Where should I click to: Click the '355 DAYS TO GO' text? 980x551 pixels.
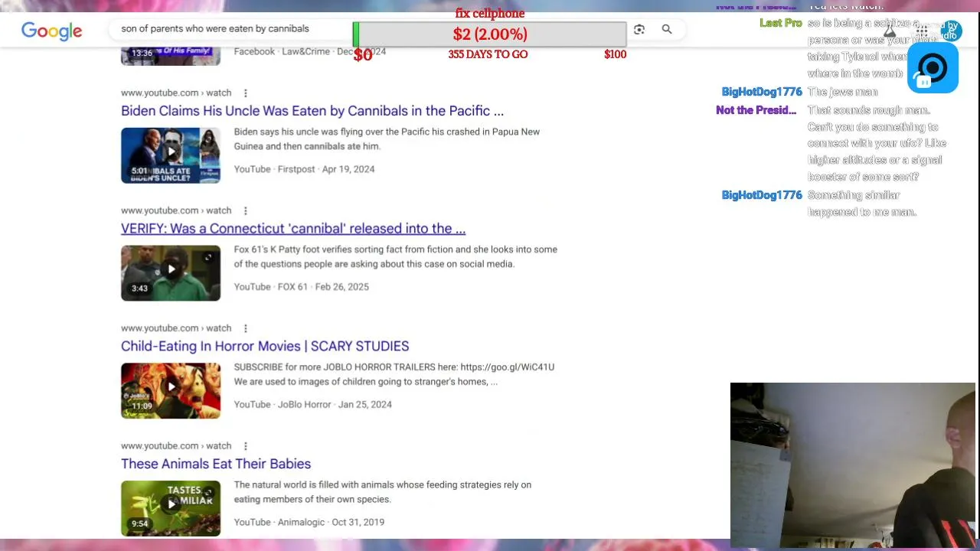point(488,54)
